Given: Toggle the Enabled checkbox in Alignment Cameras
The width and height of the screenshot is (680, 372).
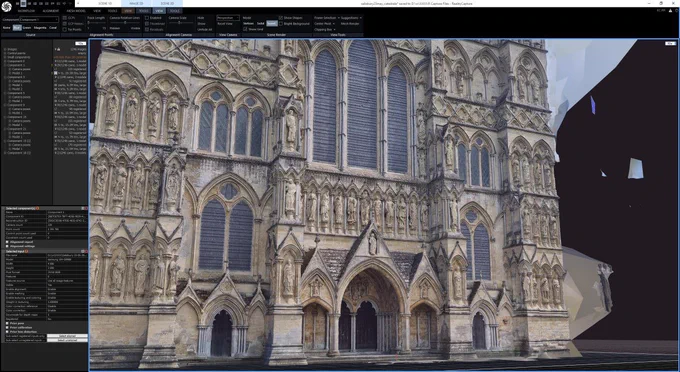Looking at the screenshot, I should 147,18.
